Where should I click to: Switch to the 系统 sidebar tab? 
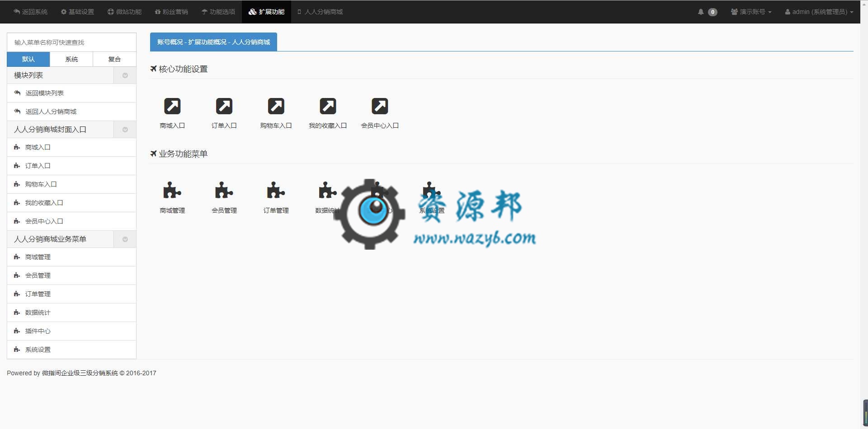71,59
